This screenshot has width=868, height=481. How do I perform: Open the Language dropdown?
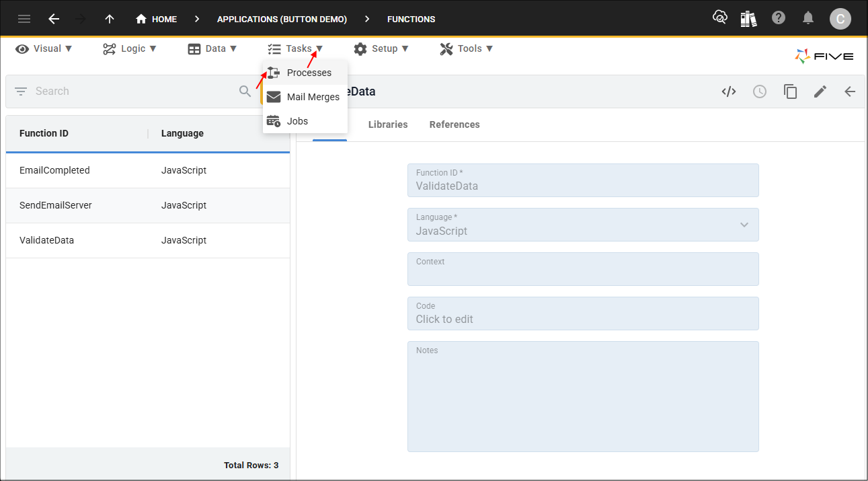coord(583,225)
